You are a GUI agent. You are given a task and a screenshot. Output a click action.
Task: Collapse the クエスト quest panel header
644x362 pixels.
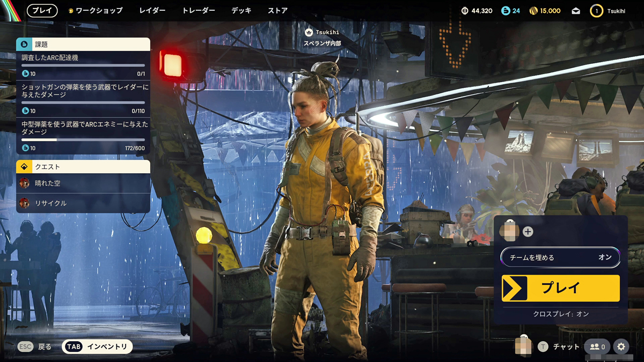point(83,167)
